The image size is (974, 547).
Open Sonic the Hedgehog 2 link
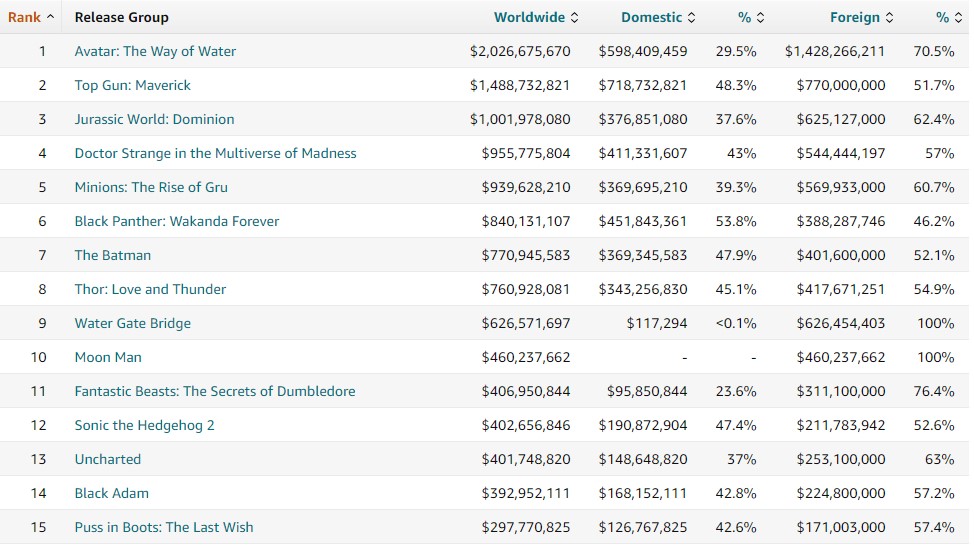[x=144, y=425]
